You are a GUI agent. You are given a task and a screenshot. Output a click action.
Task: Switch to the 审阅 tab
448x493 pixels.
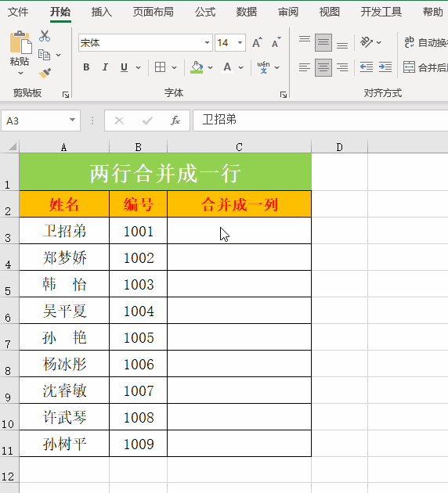(288, 12)
